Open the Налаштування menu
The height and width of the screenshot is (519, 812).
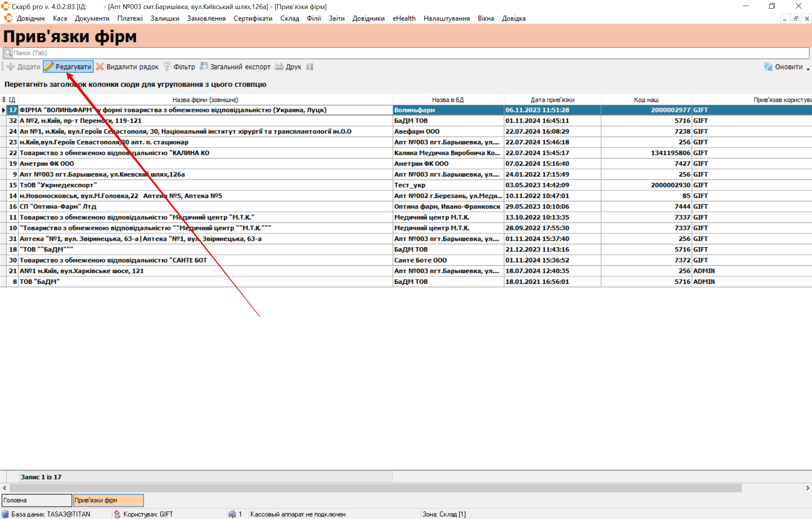coord(446,18)
